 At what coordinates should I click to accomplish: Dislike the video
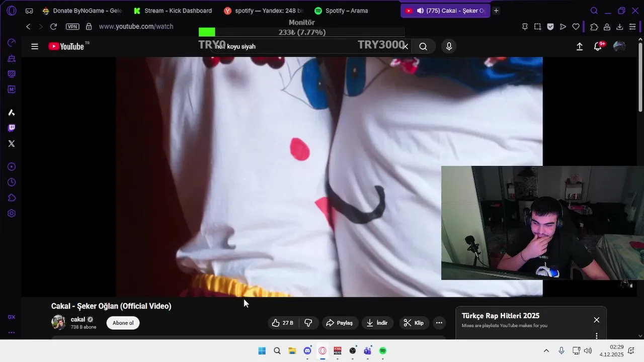pyautogui.click(x=308, y=323)
